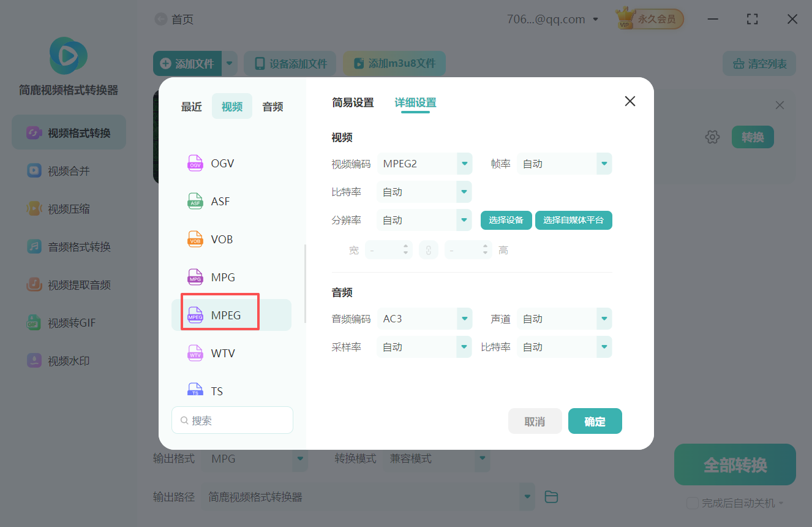Open the 音频格式转换 feature

tap(67, 246)
